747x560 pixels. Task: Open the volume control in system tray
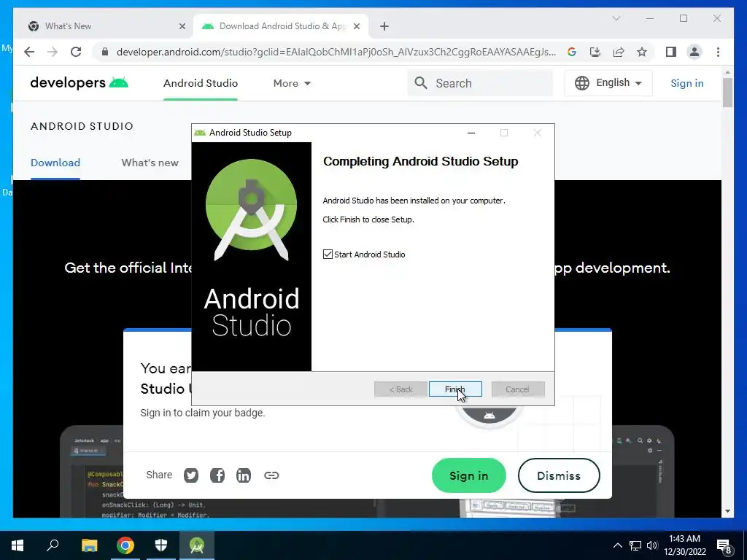652,545
